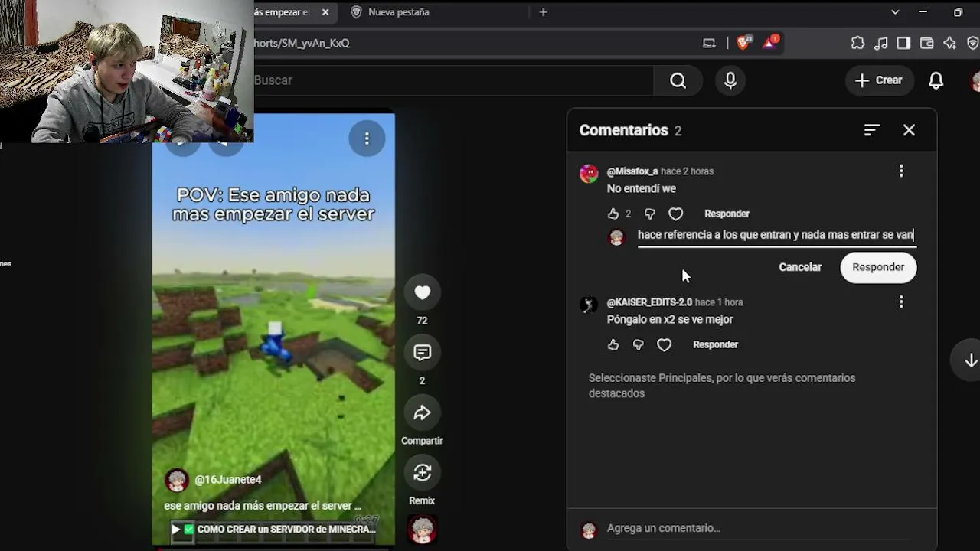Image resolution: width=980 pixels, height=551 pixels.
Task: Open the @16Juanete4 channel link
Action: (x=228, y=480)
